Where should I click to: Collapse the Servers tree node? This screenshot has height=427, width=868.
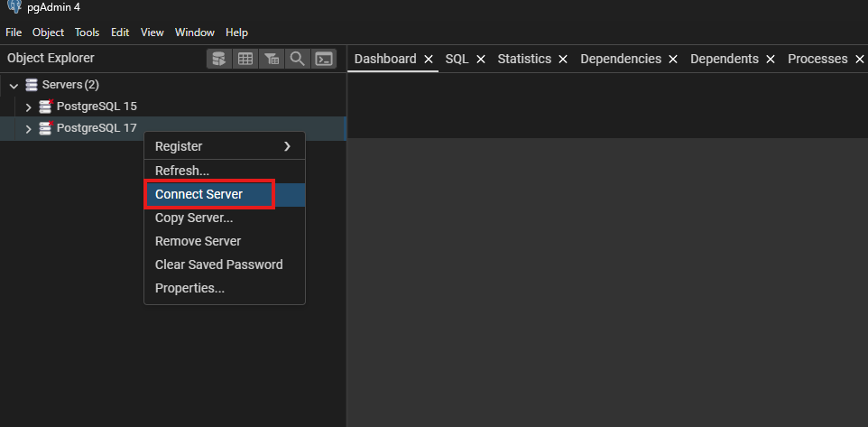pyautogui.click(x=14, y=85)
